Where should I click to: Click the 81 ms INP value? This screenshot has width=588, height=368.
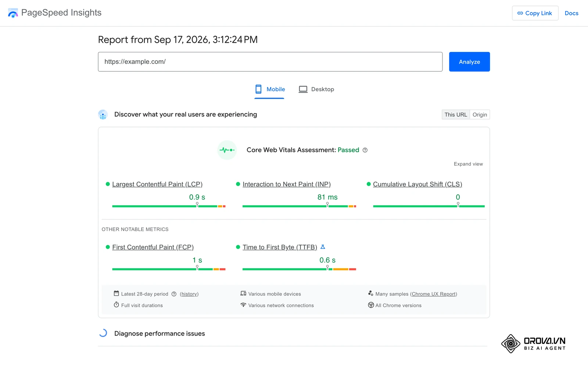(x=327, y=197)
